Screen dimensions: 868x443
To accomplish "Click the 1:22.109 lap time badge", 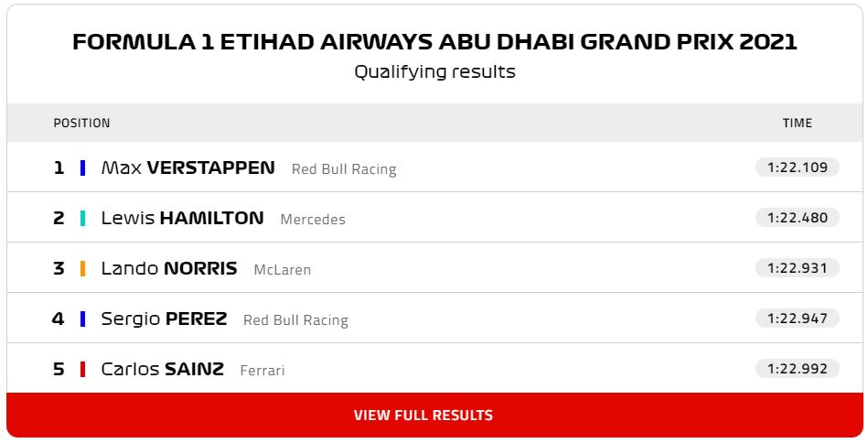I will 797,167.
